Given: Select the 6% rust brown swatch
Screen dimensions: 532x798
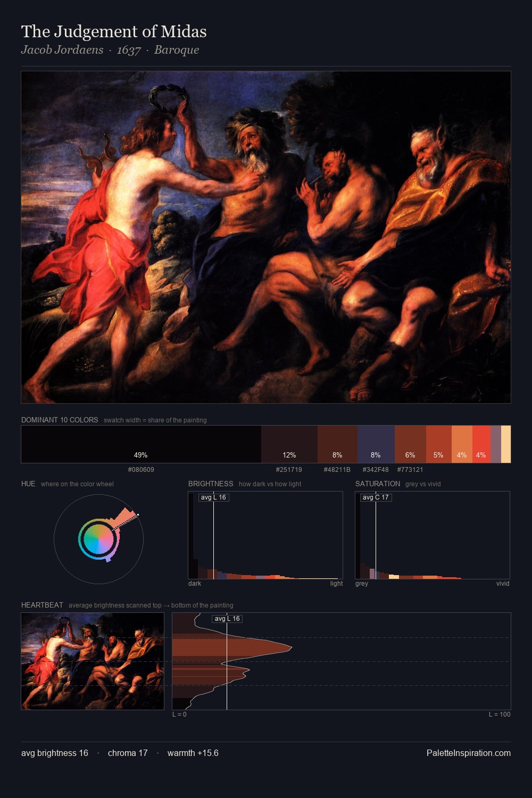Looking at the screenshot, I should [410, 444].
